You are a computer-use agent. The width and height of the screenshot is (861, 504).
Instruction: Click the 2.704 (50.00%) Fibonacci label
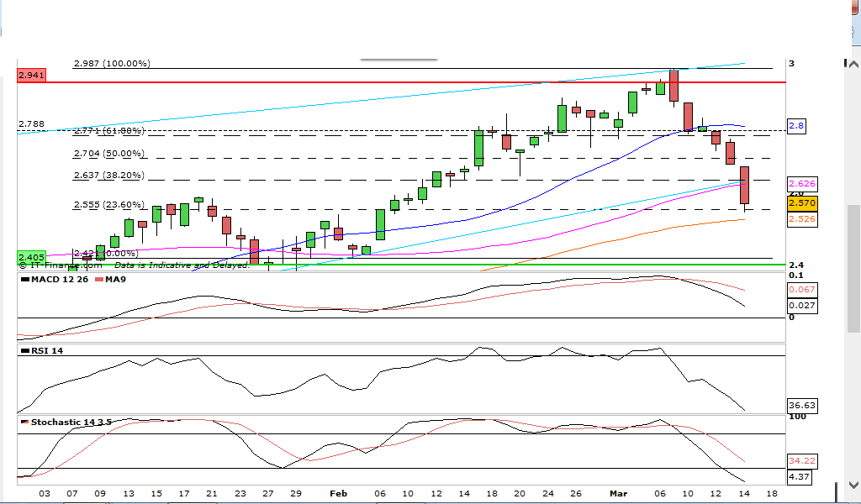point(109,154)
